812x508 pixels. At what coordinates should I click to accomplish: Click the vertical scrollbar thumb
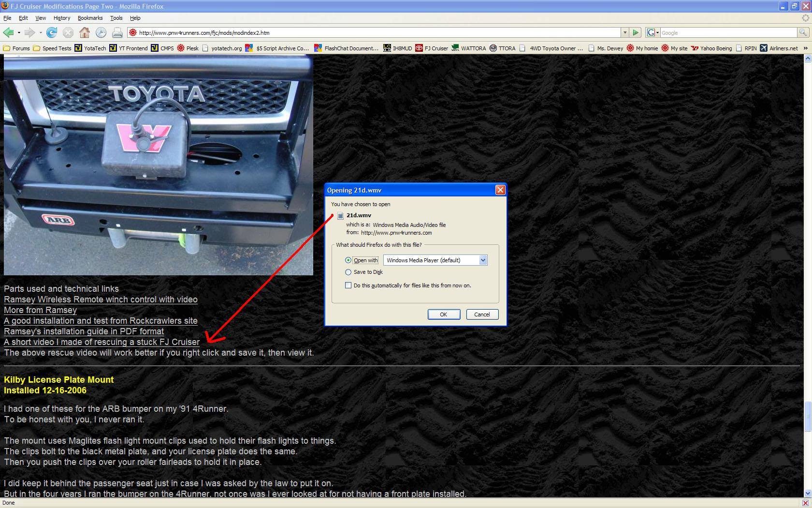(807, 416)
